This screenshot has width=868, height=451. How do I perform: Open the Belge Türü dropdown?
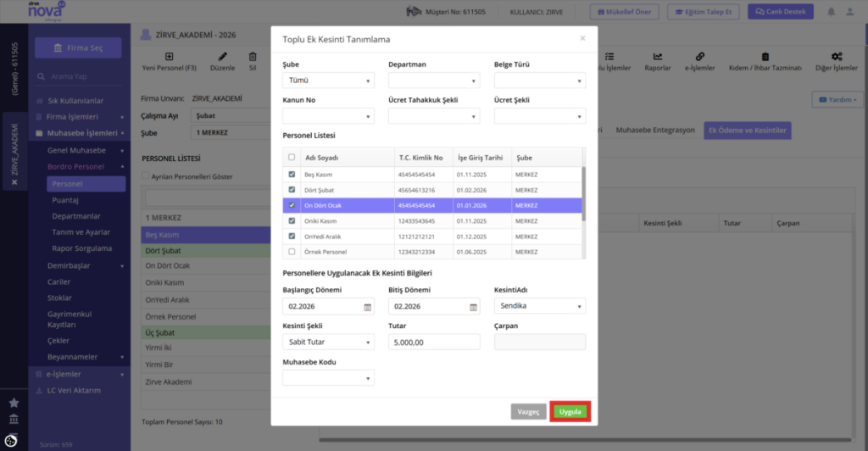540,81
